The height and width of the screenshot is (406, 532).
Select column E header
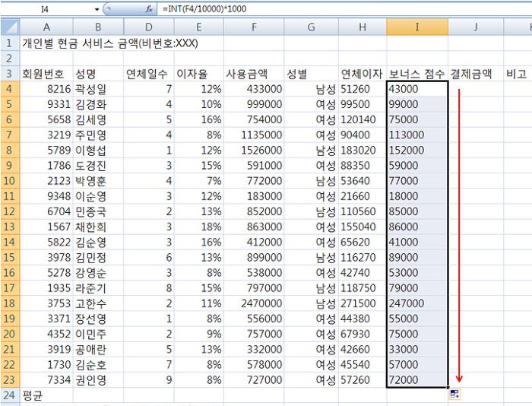point(199,27)
